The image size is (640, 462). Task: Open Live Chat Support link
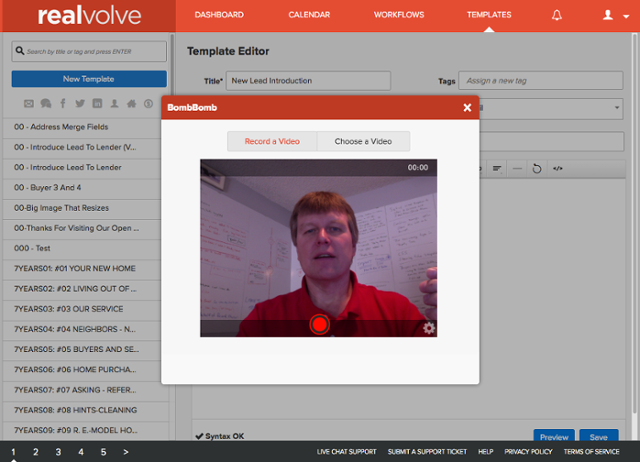coord(347,452)
